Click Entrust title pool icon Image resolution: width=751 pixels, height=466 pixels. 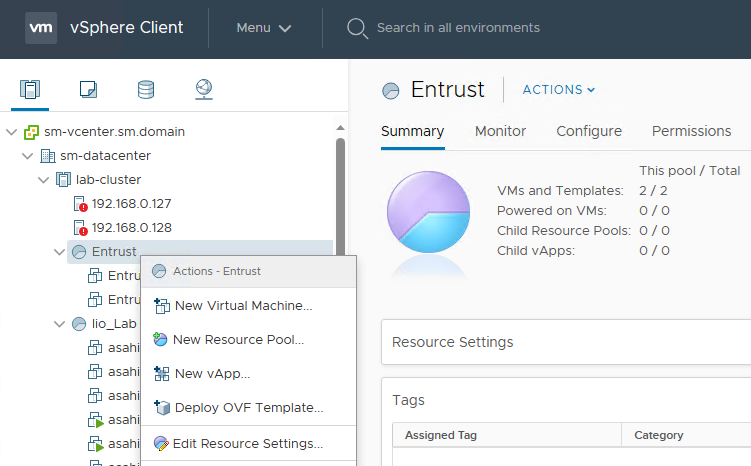[391, 91]
